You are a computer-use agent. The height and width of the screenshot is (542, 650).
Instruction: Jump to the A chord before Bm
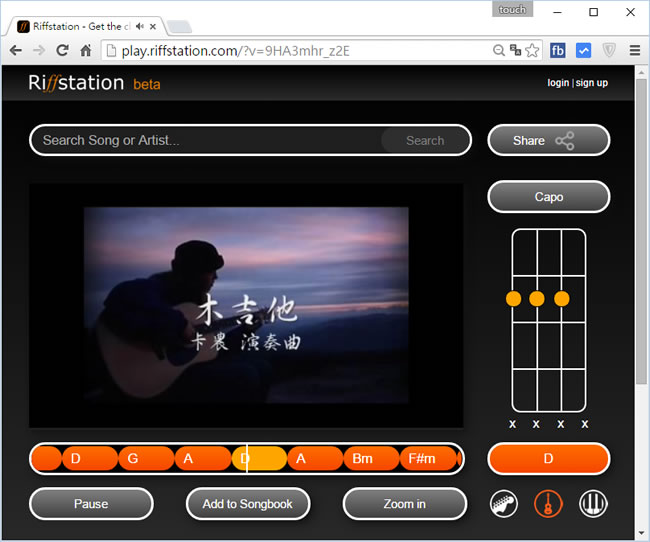point(315,459)
